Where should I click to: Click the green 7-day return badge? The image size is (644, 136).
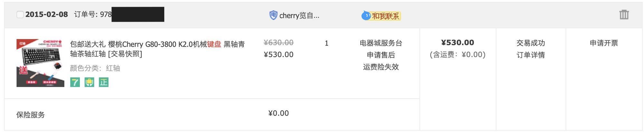[x=75, y=82]
